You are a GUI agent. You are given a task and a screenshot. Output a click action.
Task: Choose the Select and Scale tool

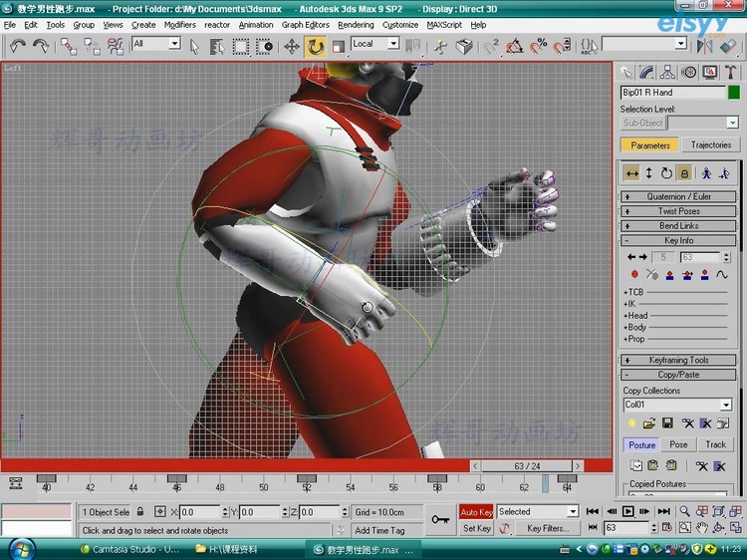pos(339,46)
